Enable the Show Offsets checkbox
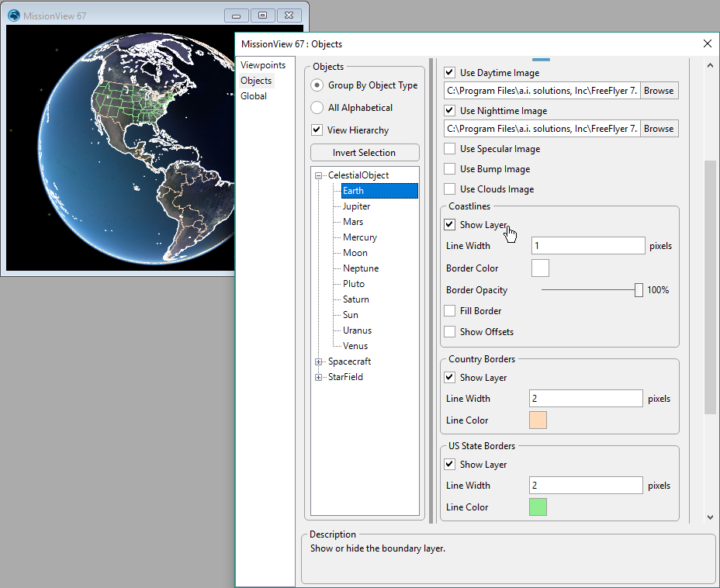The width and height of the screenshot is (720, 588). coord(449,332)
